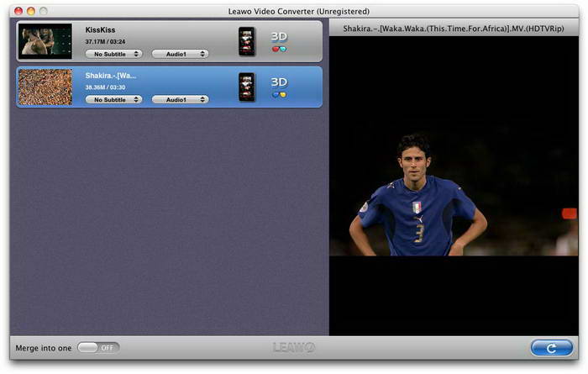Open No Subtitle dropdown for Shakira video

(113, 100)
